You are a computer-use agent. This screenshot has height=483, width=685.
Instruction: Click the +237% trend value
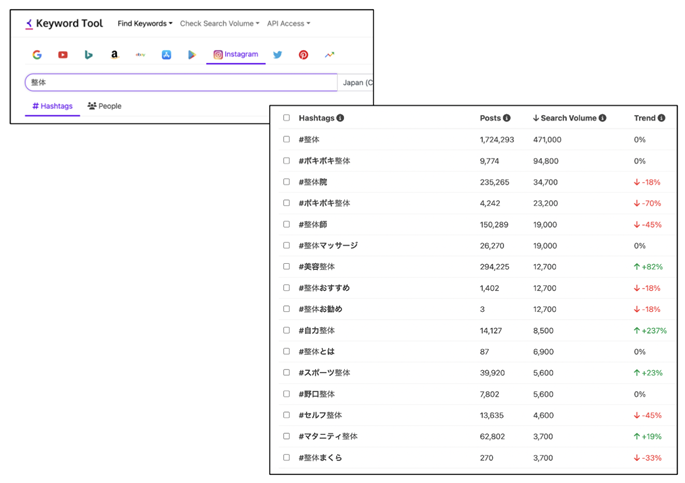(x=650, y=331)
